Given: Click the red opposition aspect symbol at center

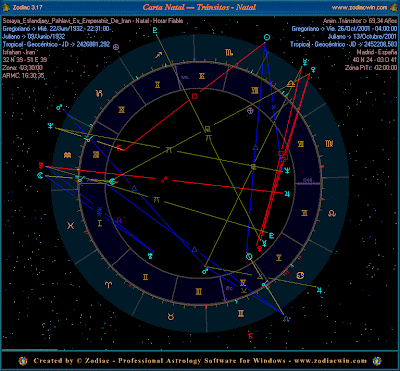Looking at the screenshot, I should [x=164, y=180].
